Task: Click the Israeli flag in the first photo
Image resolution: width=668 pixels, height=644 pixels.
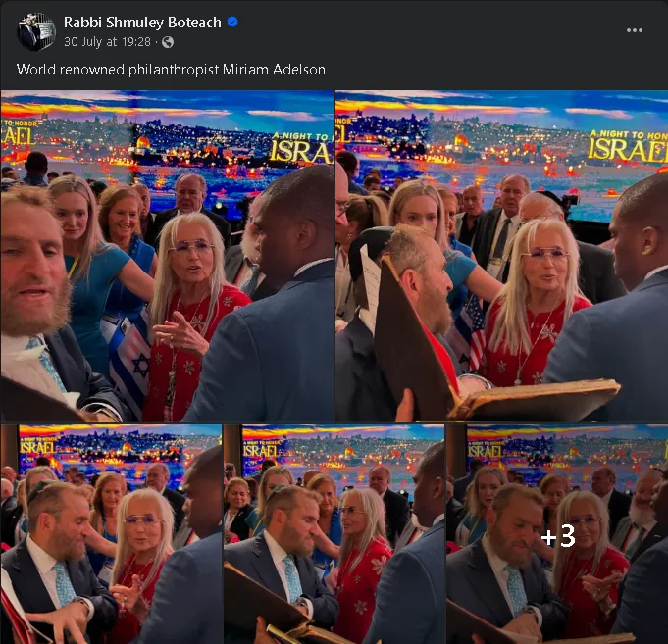Action: (x=129, y=364)
